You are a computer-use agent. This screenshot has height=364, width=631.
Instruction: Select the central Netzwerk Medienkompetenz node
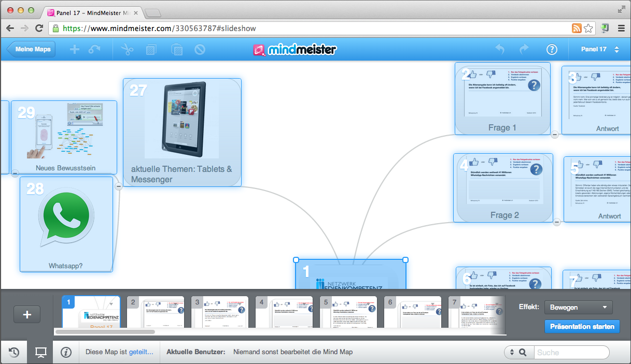(350, 274)
